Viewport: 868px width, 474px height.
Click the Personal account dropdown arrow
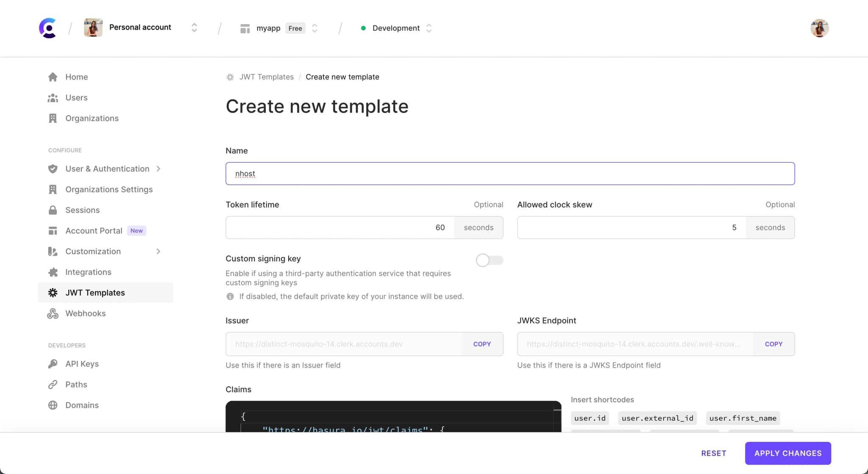pos(195,28)
